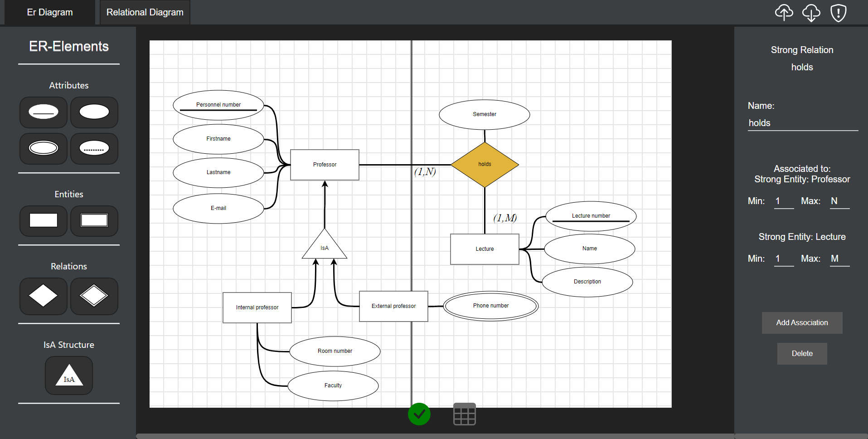
Task: Select the key attribute shape
Action: click(x=43, y=112)
